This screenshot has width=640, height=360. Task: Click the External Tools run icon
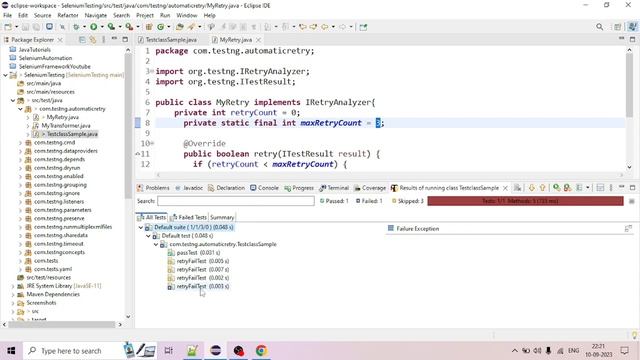(x=129, y=27)
